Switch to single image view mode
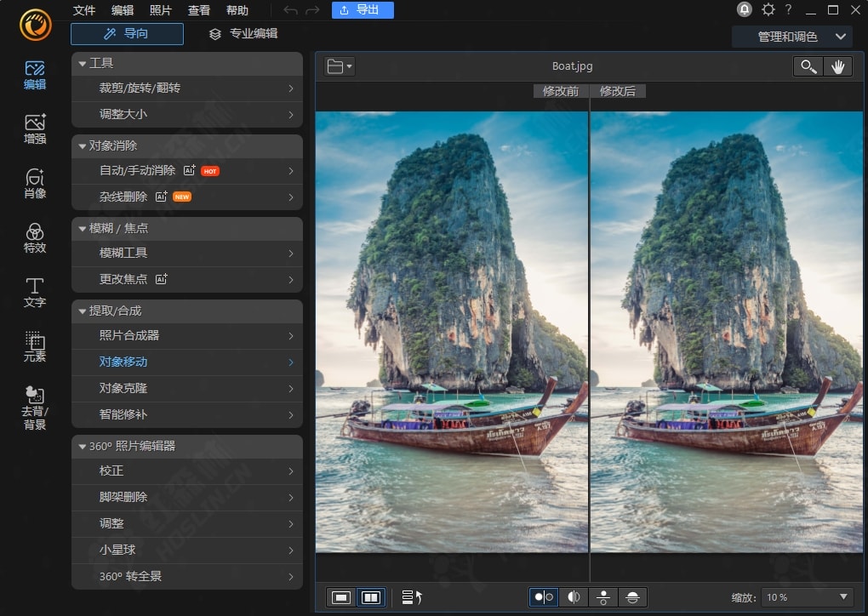Screen dimensions: 868x616 (x=341, y=597)
